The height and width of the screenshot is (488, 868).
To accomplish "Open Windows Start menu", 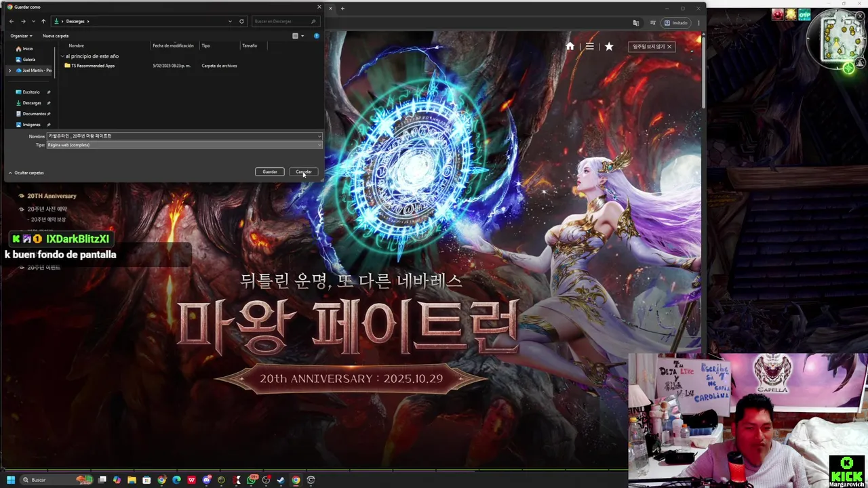I will tap(11, 480).
